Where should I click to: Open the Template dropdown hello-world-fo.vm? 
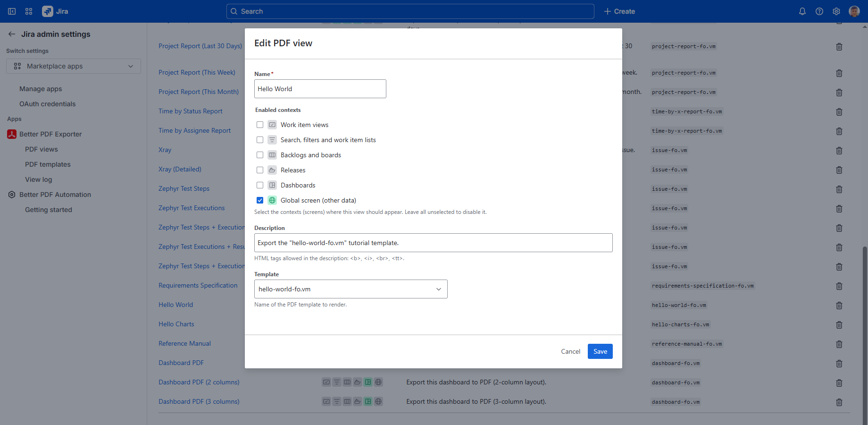351,289
